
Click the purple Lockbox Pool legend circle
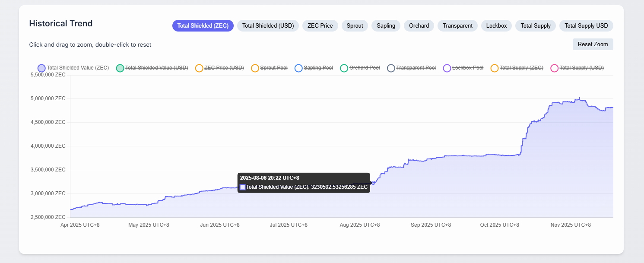click(447, 68)
